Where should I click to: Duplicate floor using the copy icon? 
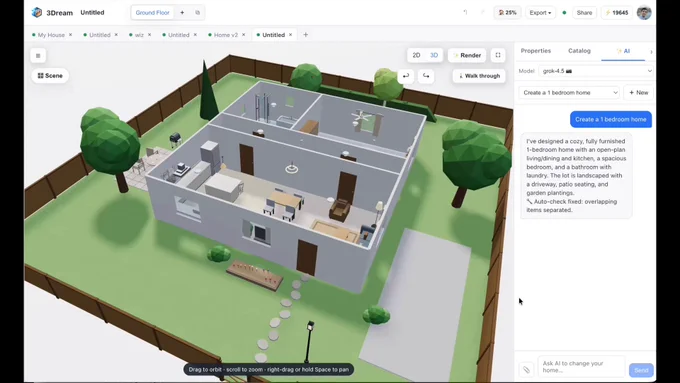coord(197,13)
